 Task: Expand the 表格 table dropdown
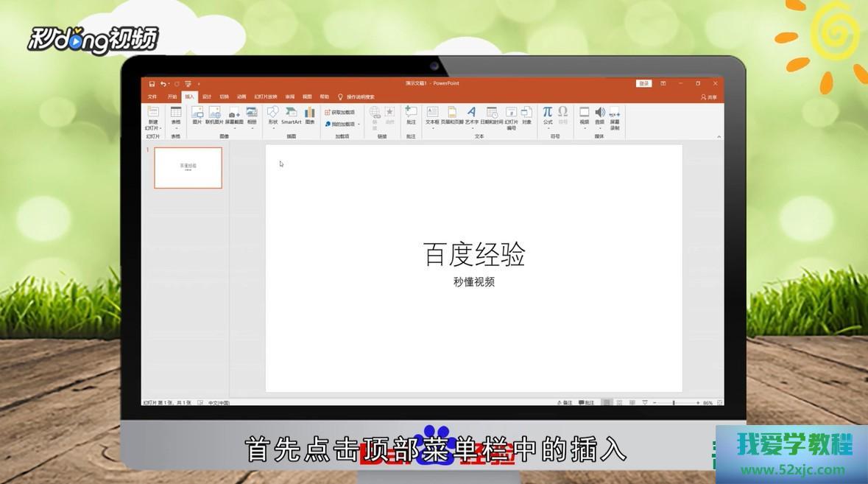(x=175, y=127)
